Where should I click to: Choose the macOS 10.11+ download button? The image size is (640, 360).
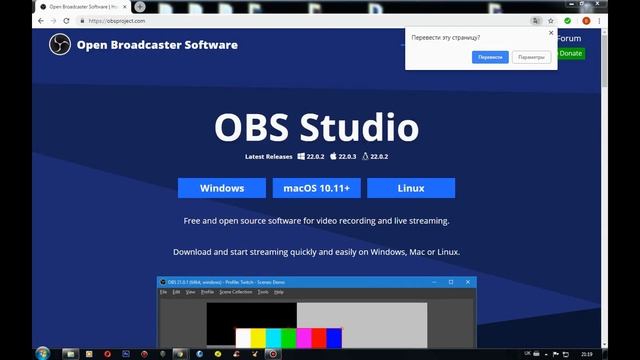coord(317,188)
